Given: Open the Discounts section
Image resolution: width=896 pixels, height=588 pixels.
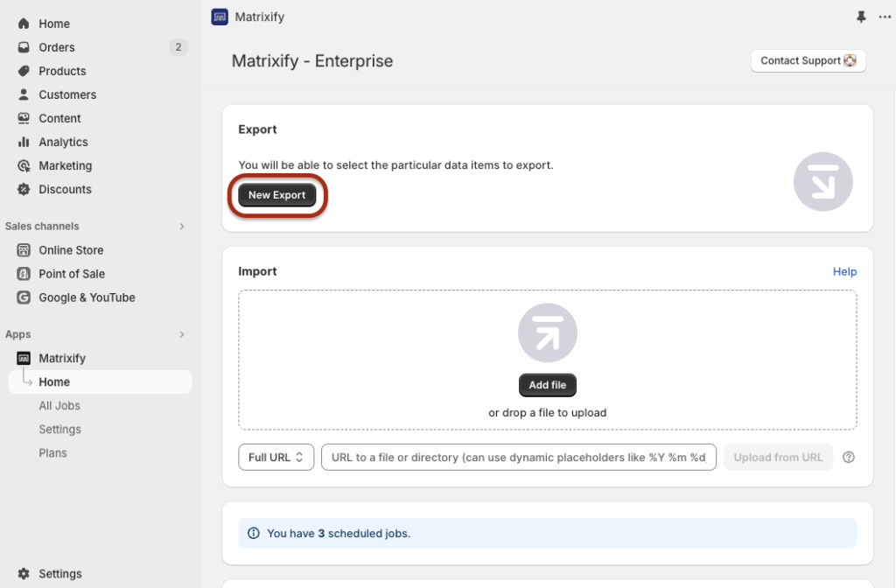Looking at the screenshot, I should (64, 189).
